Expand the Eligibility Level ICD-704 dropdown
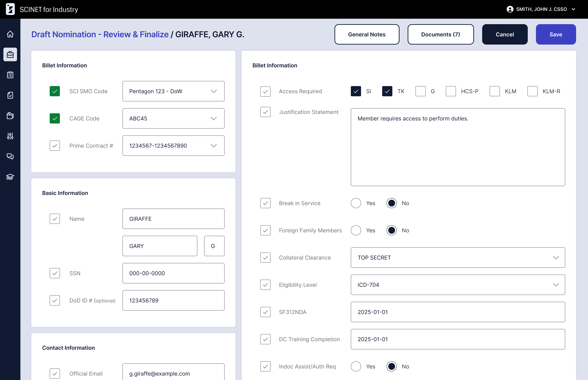 click(x=458, y=285)
